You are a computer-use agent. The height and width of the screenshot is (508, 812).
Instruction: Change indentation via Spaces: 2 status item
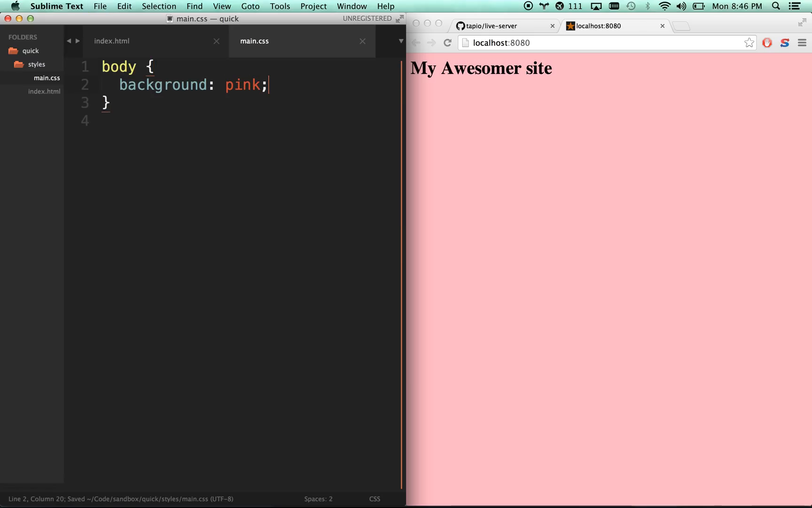click(319, 499)
